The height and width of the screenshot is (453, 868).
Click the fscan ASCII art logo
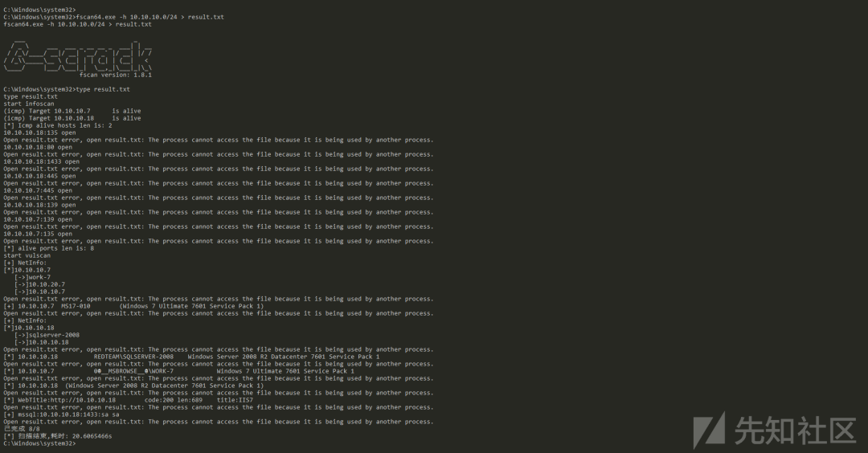tap(78, 55)
